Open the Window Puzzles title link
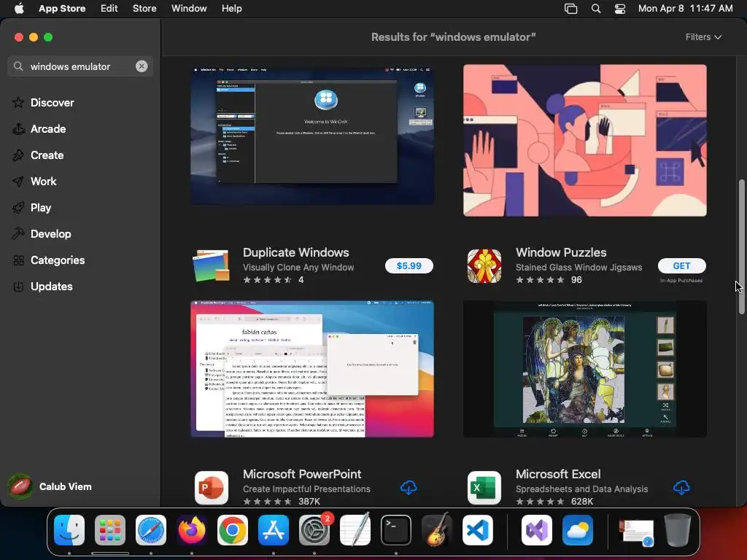The height and width of the screenshot is (560, 747). 561,252
